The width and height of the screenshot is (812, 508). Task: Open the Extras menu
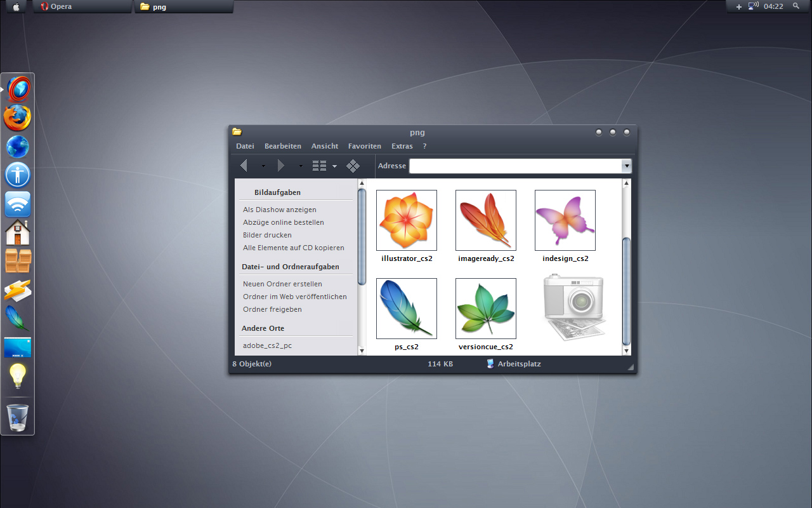click(x=402, y=146)
